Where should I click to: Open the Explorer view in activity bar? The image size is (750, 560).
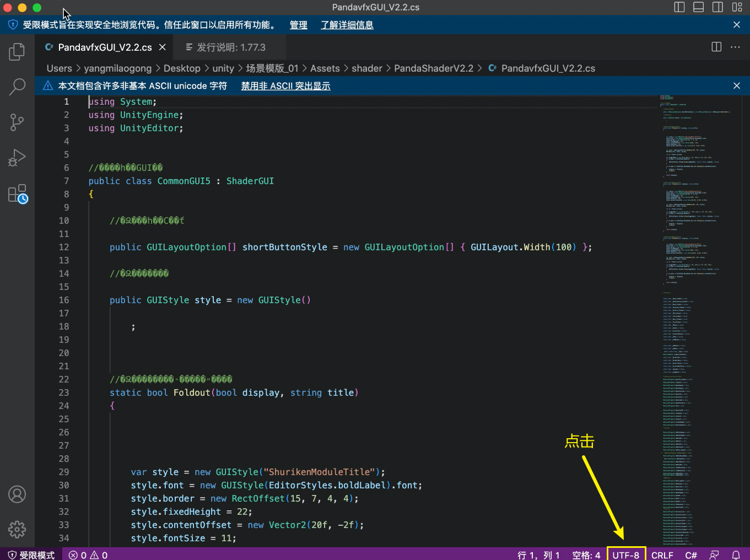click(17, 52)
